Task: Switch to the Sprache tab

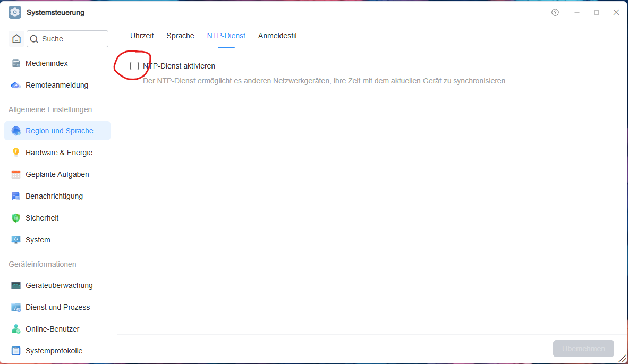Action: pos(180,36)
